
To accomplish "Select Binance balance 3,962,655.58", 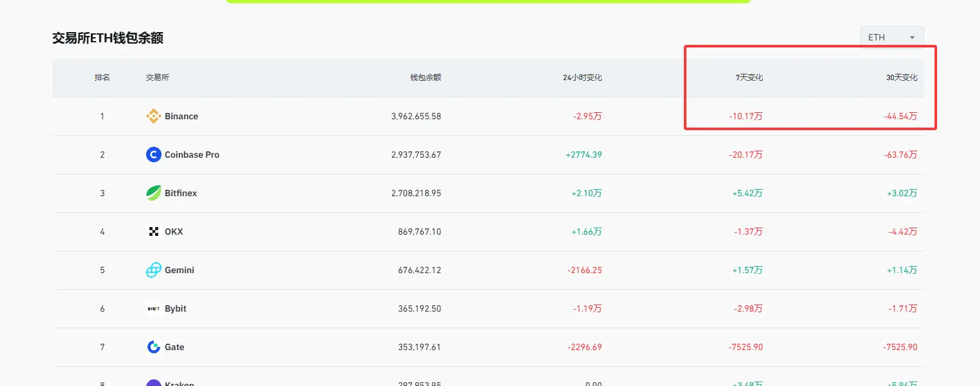I will tap(416, 116).
